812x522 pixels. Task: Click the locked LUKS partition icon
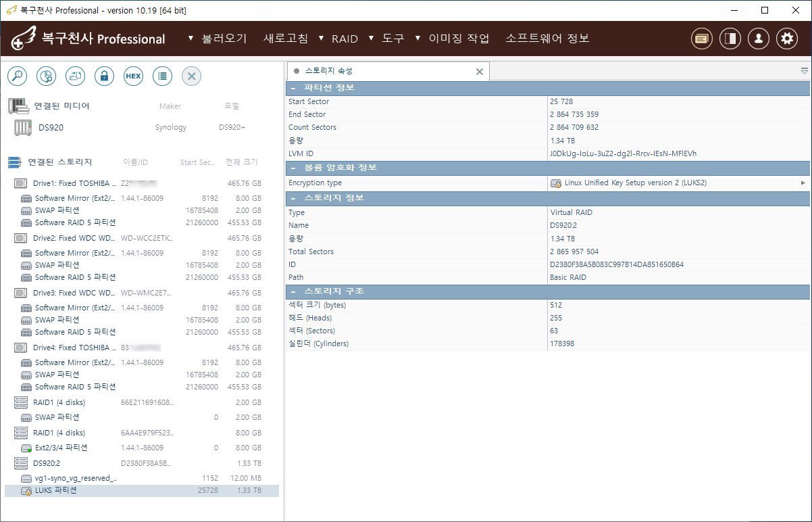click(26, 491)
